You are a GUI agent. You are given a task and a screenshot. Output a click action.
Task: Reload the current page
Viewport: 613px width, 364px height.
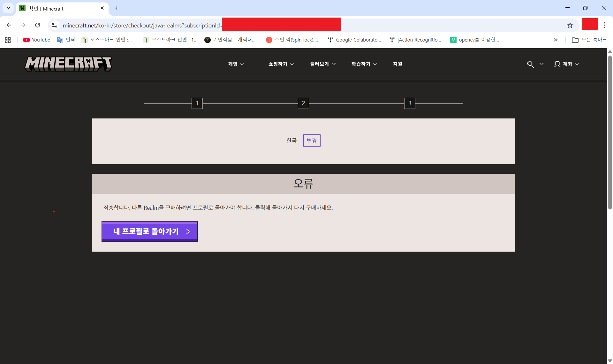tap(38, 25)
